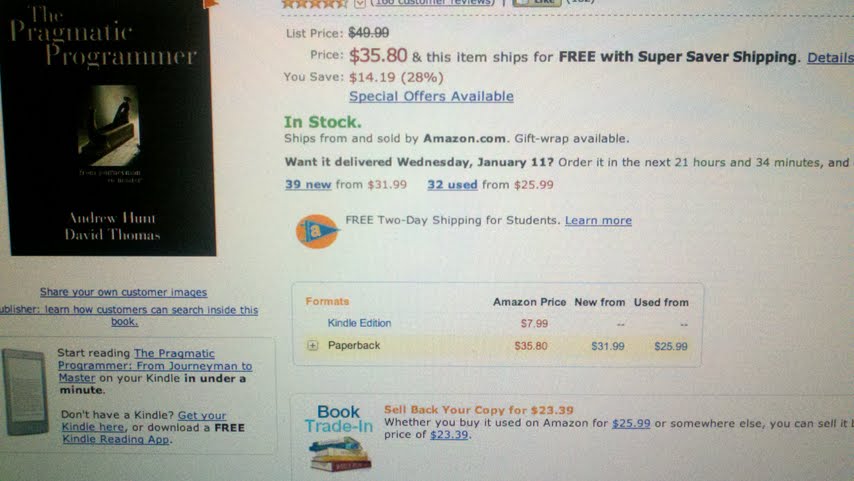Open the publisher search inside this book link
The image size is (854, 481).
(x=129, y=315)
